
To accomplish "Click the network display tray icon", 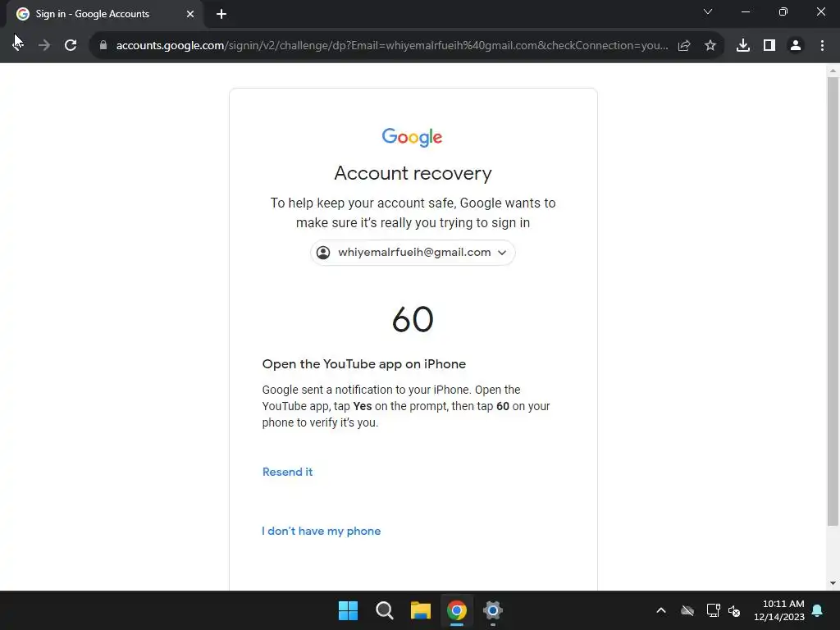I will point(713,610).
